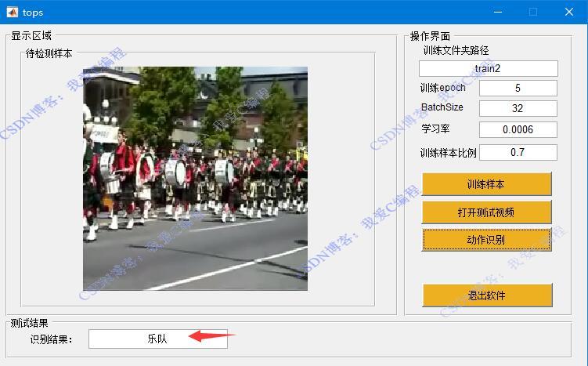Click the 操作界面 panel title
The width and height of the screenshot is (588, 366).
tap(430, 36)
